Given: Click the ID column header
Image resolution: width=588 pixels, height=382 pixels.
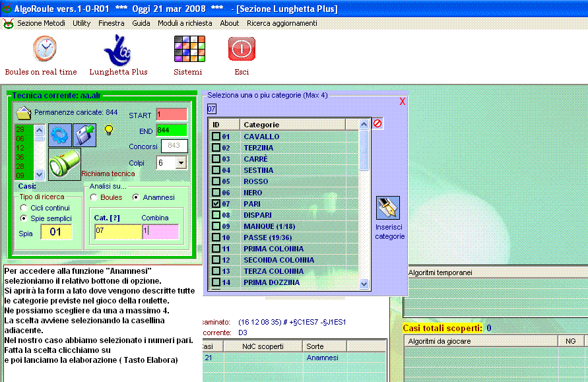Looking at the screenshot, I should [224, 125].
